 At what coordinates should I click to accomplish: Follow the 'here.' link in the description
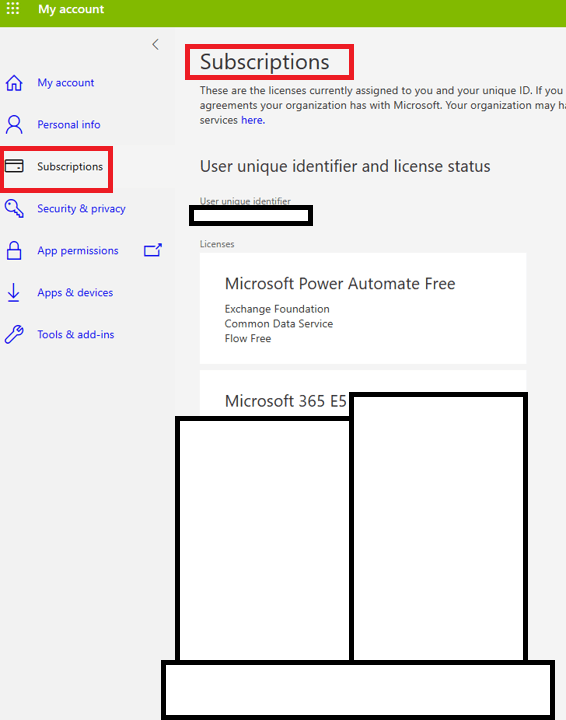tap(253, 120)
